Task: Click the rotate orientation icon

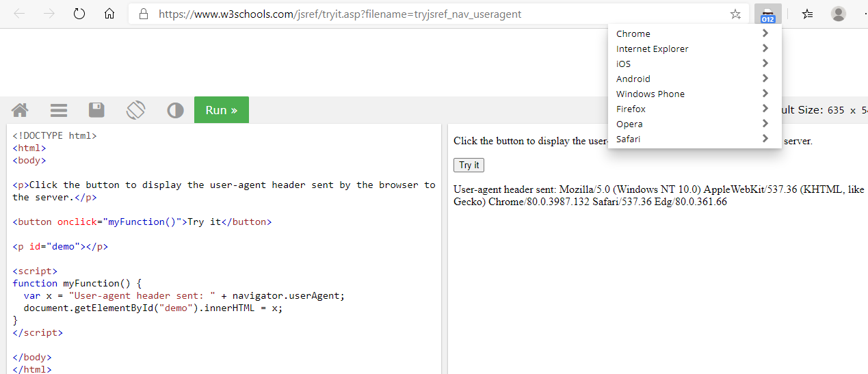Action: [x=135, y=110]
